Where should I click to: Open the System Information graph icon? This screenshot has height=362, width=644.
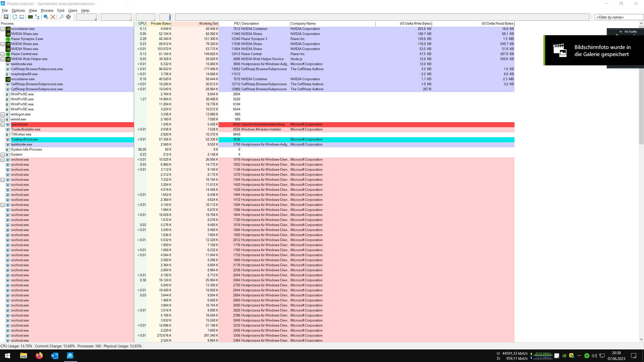(x=30, y=17)
